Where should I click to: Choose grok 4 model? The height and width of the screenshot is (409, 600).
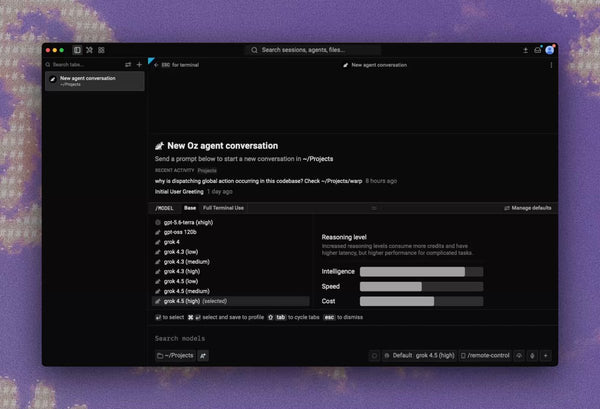click(x=230, y=242)
